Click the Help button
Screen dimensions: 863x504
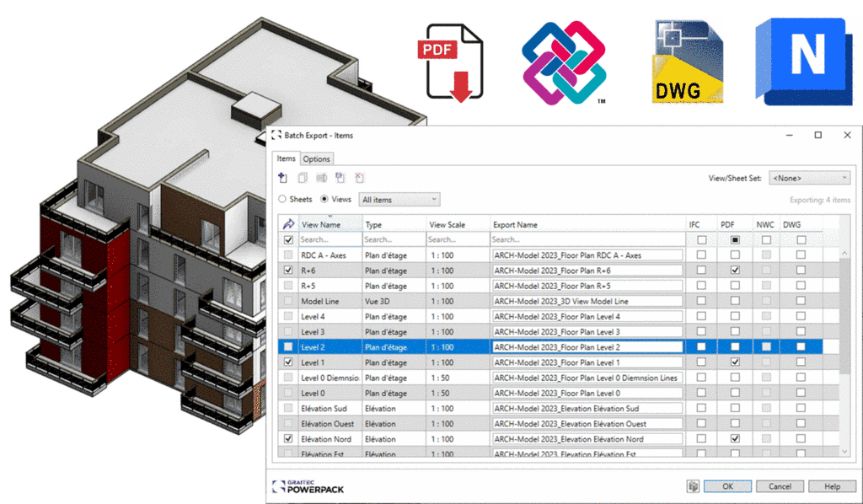[x=832, y=486]
